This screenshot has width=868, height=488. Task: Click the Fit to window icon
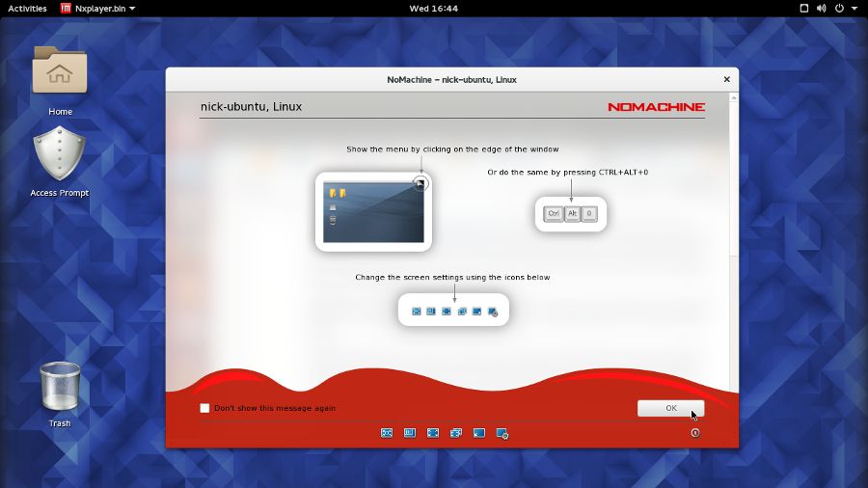pos(387,433)
